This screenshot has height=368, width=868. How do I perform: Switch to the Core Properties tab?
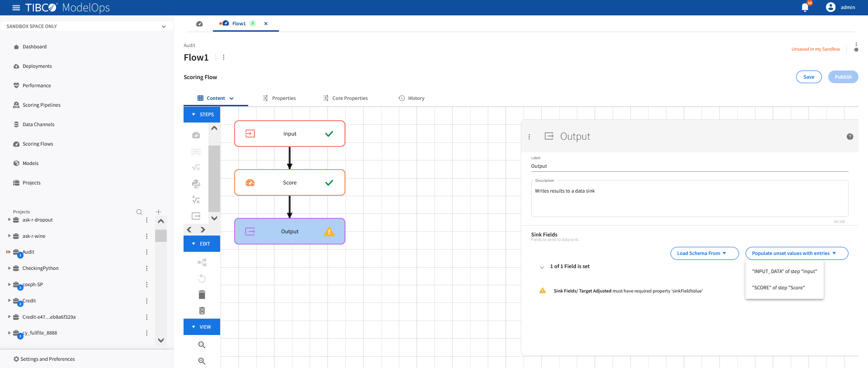coord(345,98)
